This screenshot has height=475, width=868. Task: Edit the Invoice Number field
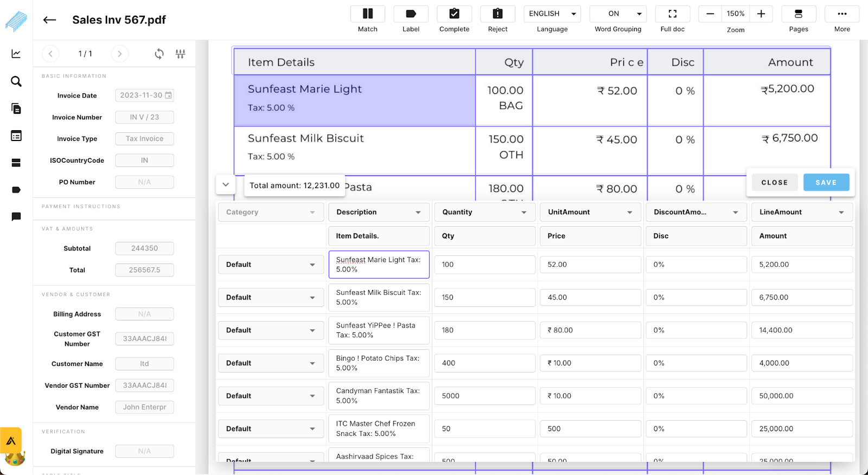[144, 117]
